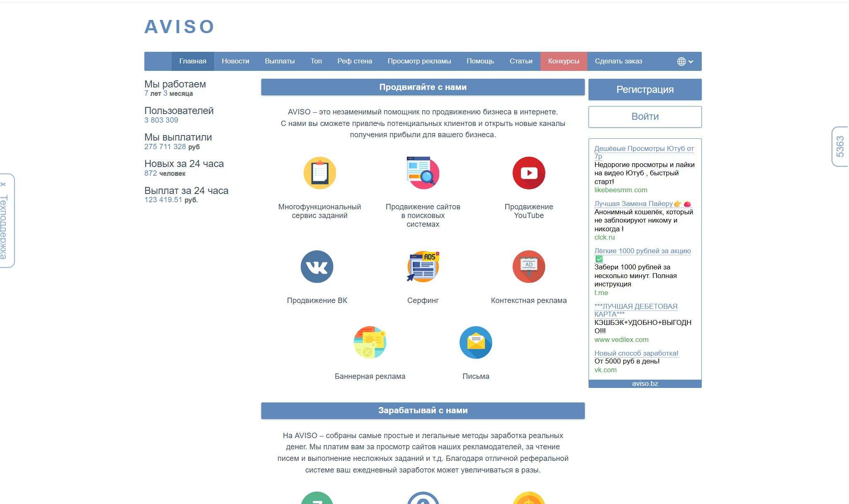Click the YouTube promotion icon
This screenshot has width=849, height=504.
528,173
